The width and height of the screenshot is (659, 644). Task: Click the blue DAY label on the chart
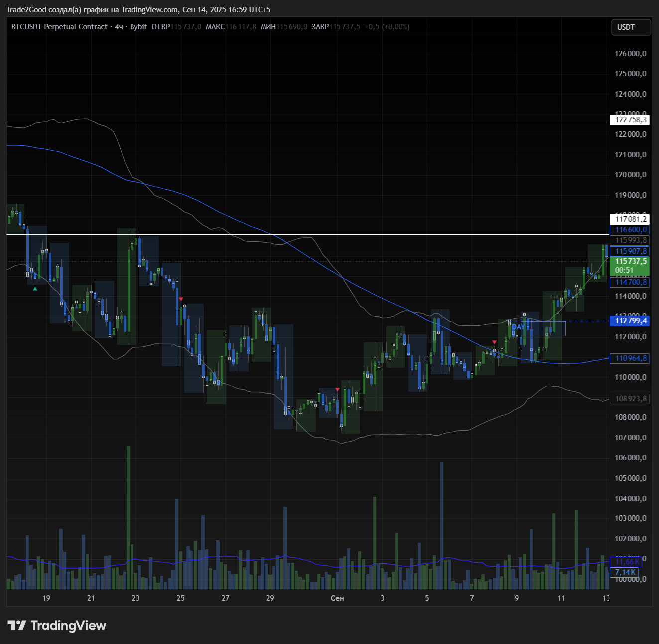(518, 327)
